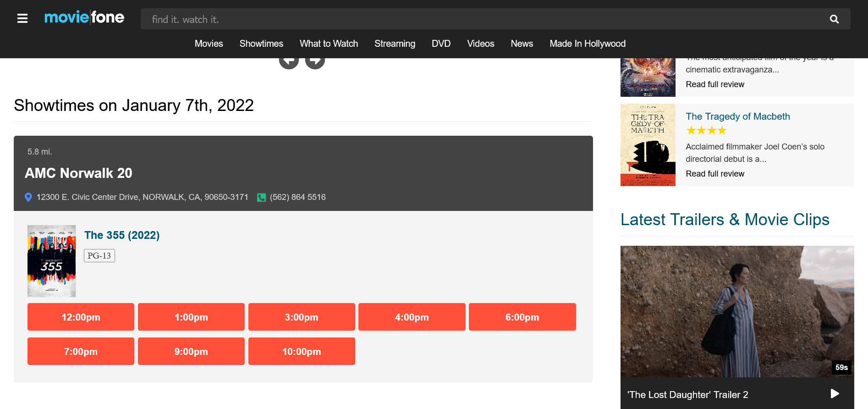
Task: Click the 'The Lost Daughter' Trailer 2 title
Action: click(687, 395)
